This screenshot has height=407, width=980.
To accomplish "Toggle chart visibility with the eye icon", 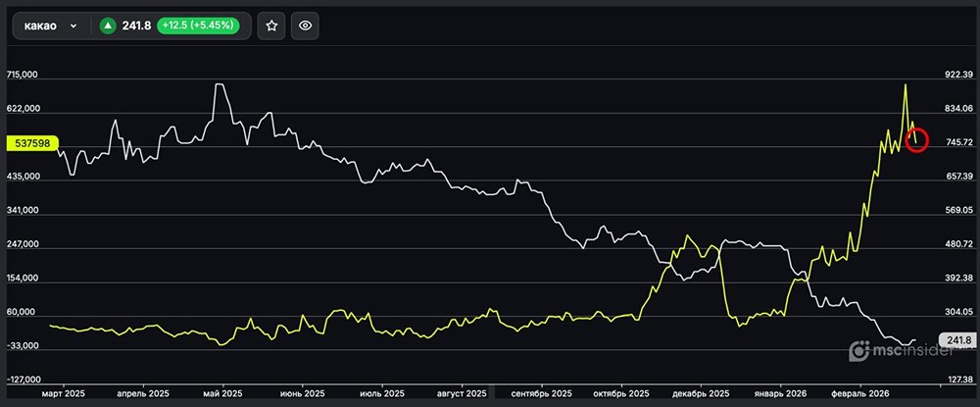I will (x=307, y=26).
